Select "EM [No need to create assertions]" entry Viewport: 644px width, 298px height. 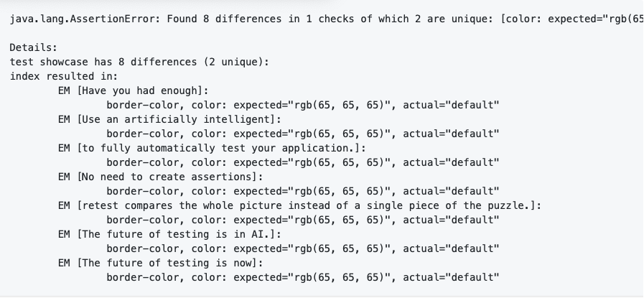click(161, 177)
